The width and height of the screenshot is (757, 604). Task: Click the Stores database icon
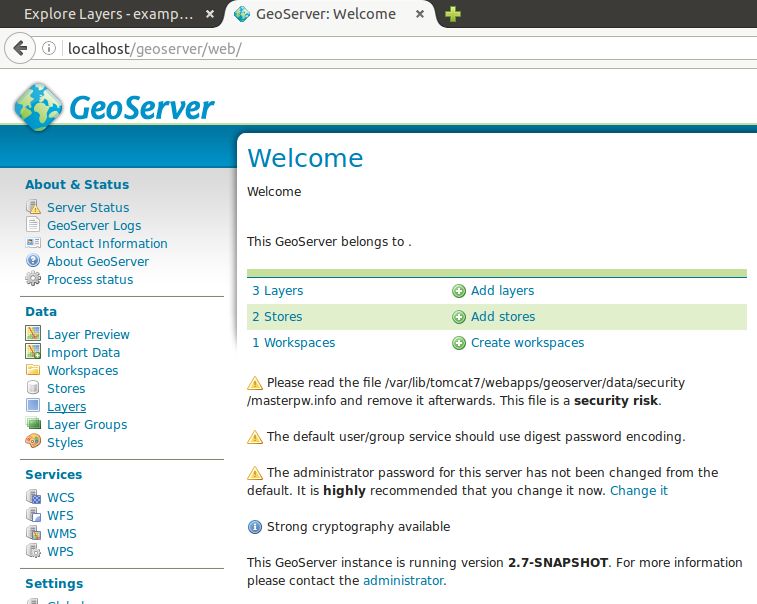pyautogui.click(x=33, y=388)
